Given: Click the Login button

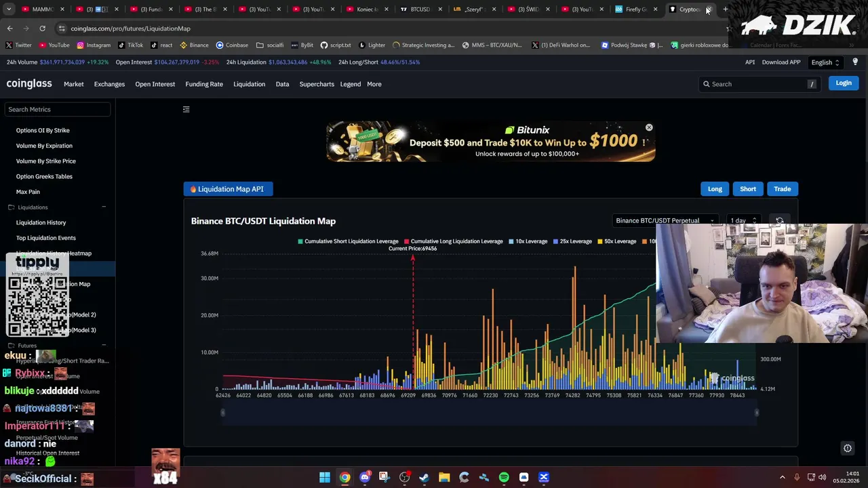Looking at the screenshot, I should coord(844,83).
